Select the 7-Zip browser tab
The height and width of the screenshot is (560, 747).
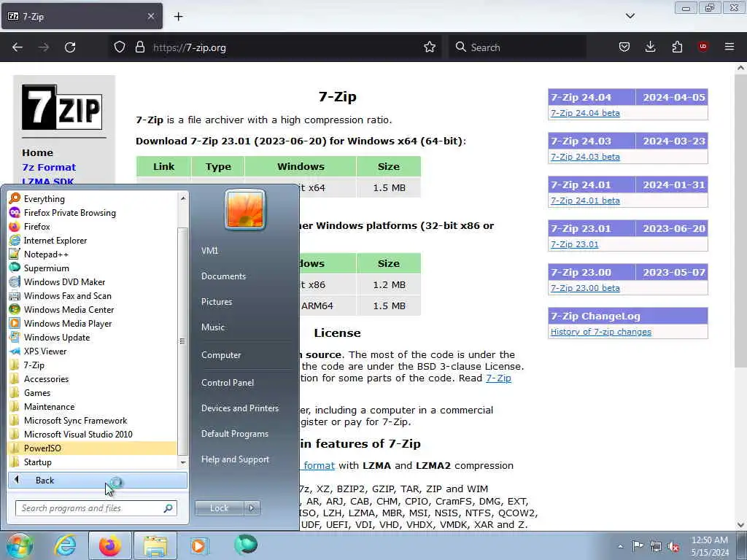pos(82,16)
